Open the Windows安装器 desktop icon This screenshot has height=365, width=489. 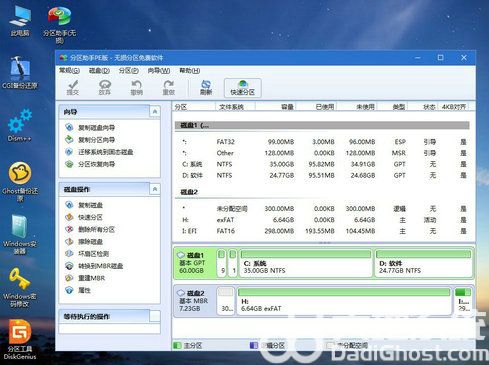click(x=20, y=234)
